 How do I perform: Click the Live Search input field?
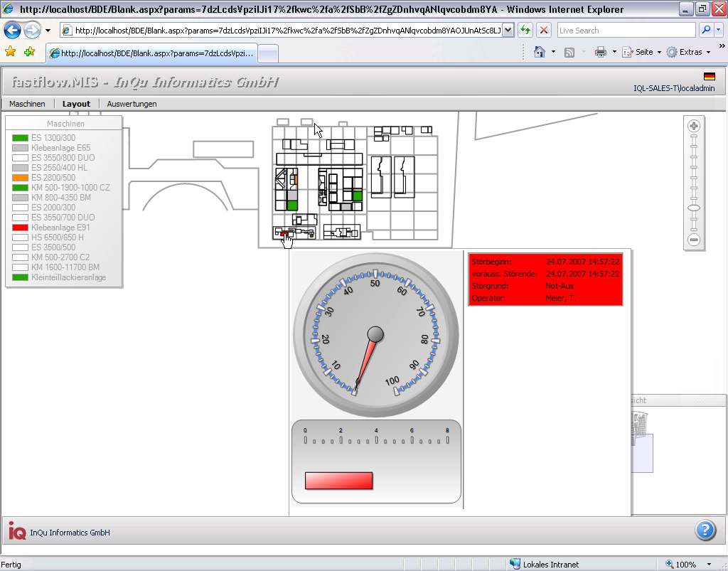pyautogui.click(x=625, y=31)
